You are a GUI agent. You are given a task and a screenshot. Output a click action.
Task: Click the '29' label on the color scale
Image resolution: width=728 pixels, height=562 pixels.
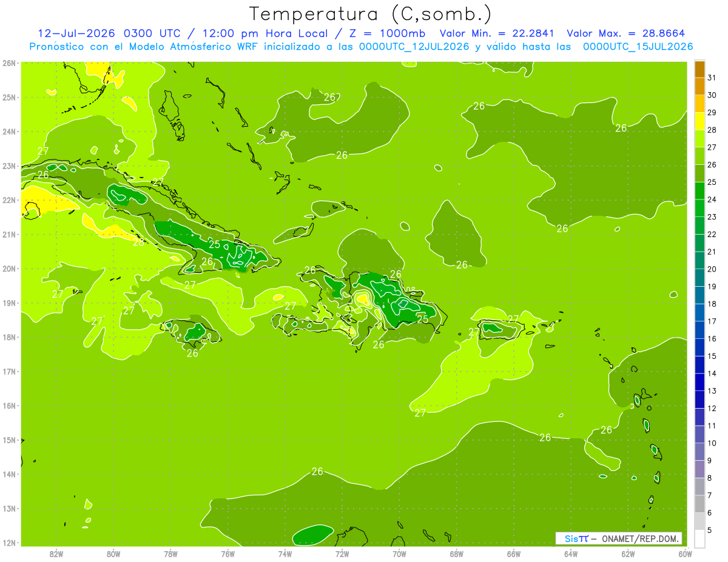(712, 112)
